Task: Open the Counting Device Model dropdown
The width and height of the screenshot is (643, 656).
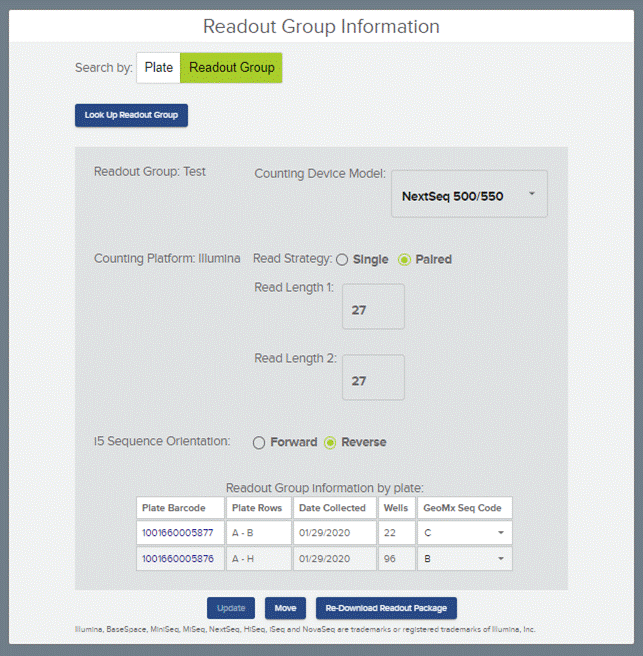Action: point(468,195)
